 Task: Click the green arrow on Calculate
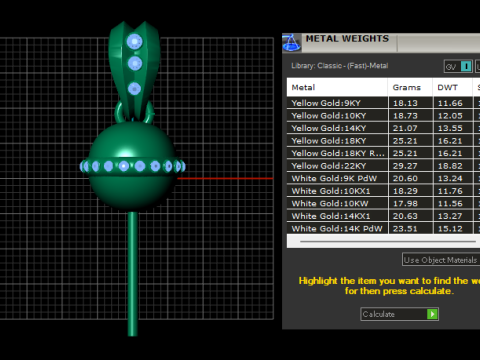pos(432,314)
